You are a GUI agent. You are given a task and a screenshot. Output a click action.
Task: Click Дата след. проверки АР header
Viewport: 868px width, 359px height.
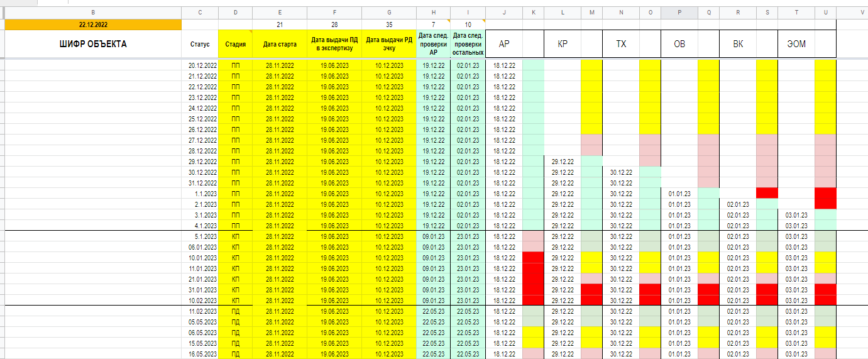[x=433, y=44]
